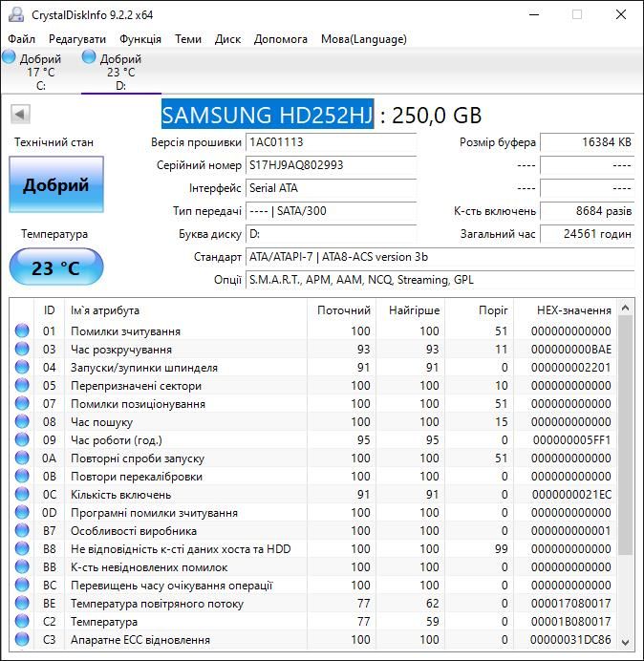
Task: Click the CrystalDiskInfo title bar icon
Action: 16,14
